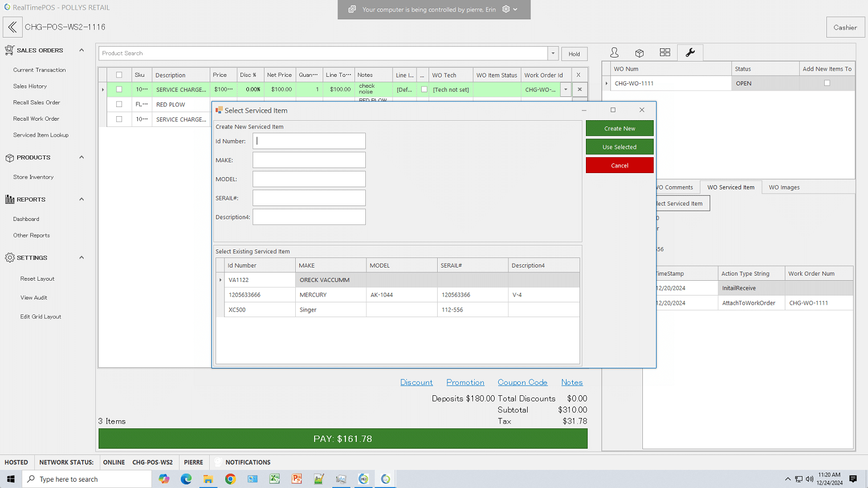Toggle the checkbox beside Tech not set
Image resolution: width=868 pixels, height=488 pixels.
424,89
